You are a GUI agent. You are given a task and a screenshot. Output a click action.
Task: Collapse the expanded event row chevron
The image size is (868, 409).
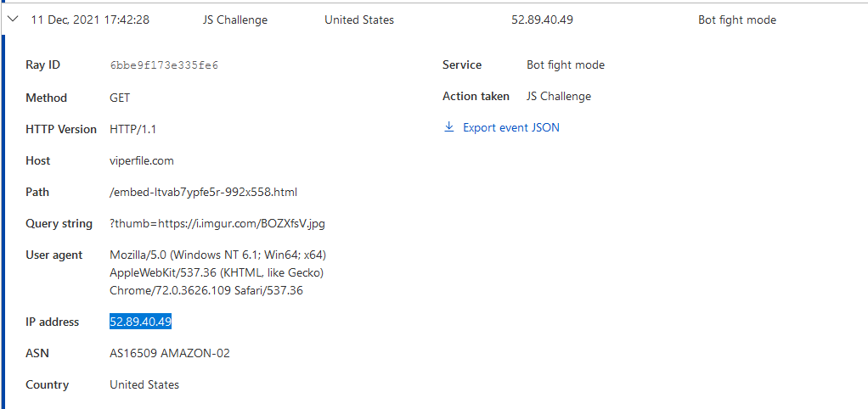pos(14,20)
